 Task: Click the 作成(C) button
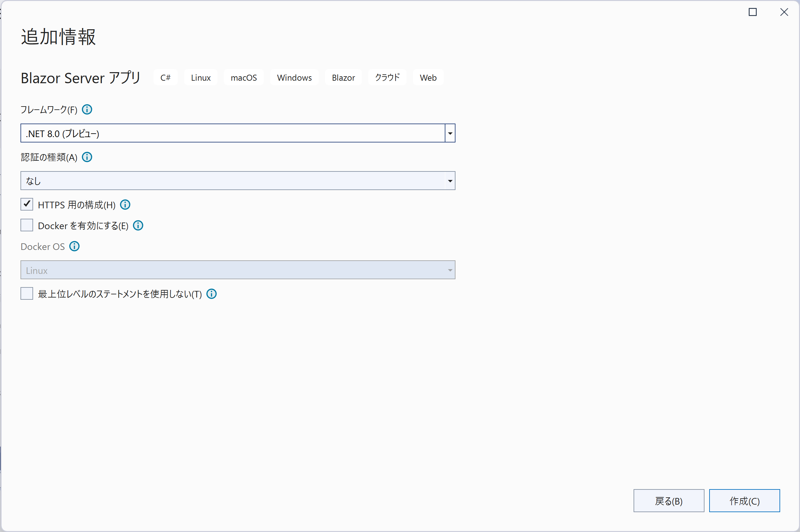point(744,501)
